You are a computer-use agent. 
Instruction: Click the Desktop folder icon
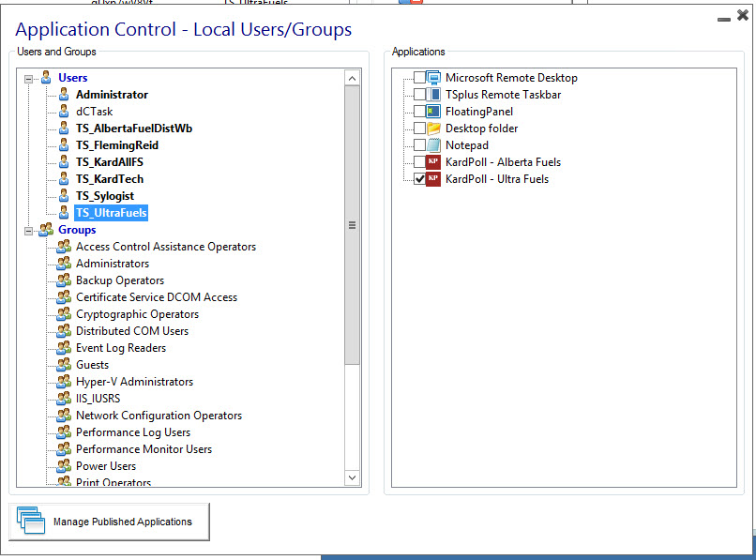click(433, 129)
